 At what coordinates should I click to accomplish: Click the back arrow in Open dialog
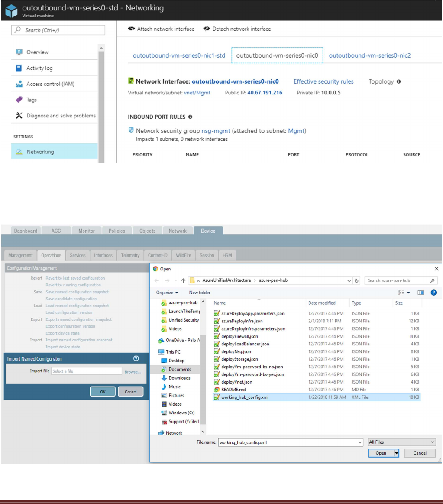[x=157, y=281]
